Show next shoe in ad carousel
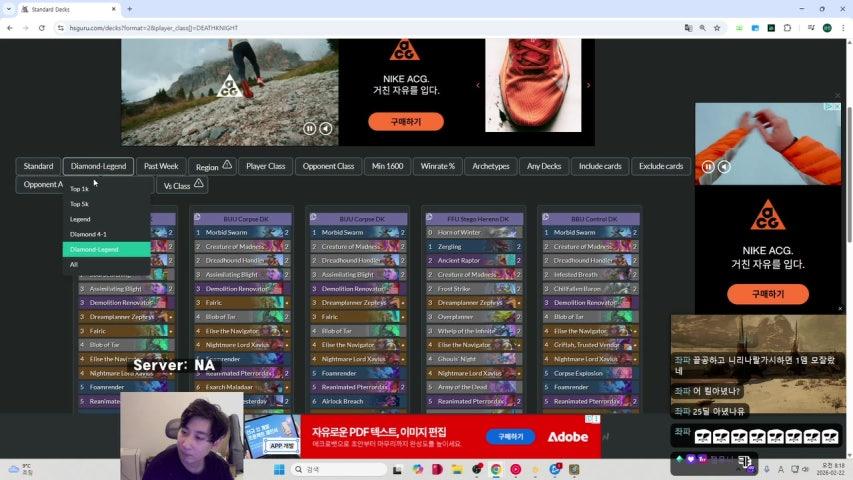Image resolution: width=853 pixels, height=480 pixels. (x=588, y=85)
